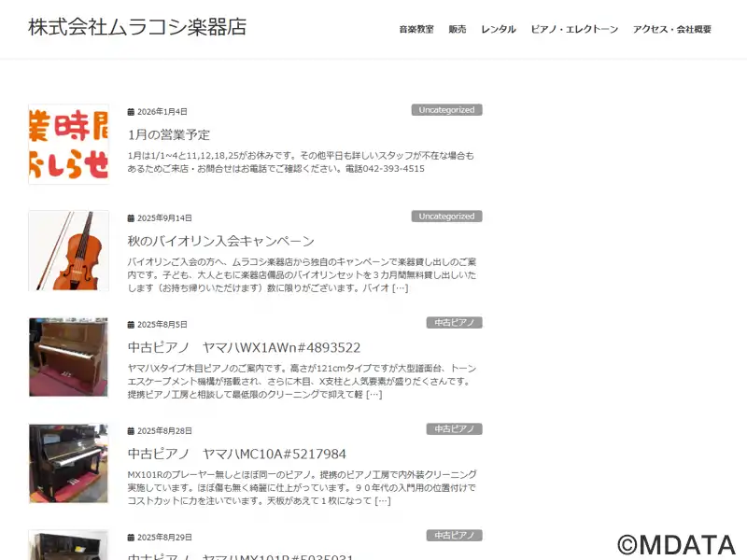Click the date text 2025年8月29日
This screenshot has height=560, width=747.
(x=165, y=538)
